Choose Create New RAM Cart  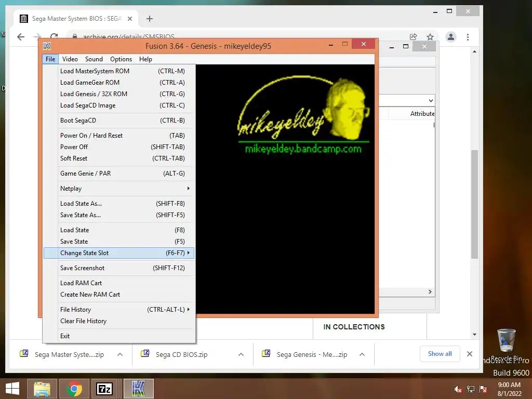point(119,295)
